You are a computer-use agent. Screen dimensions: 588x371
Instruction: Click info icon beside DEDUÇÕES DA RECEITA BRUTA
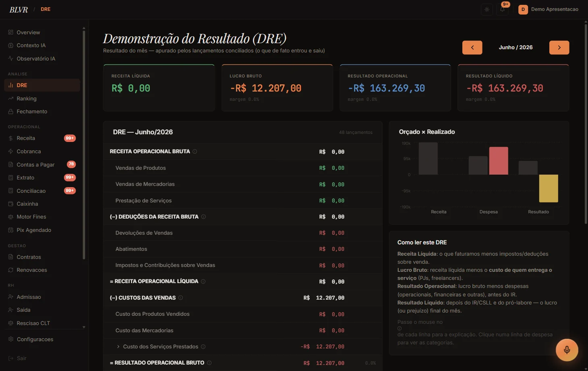[203, 217]
